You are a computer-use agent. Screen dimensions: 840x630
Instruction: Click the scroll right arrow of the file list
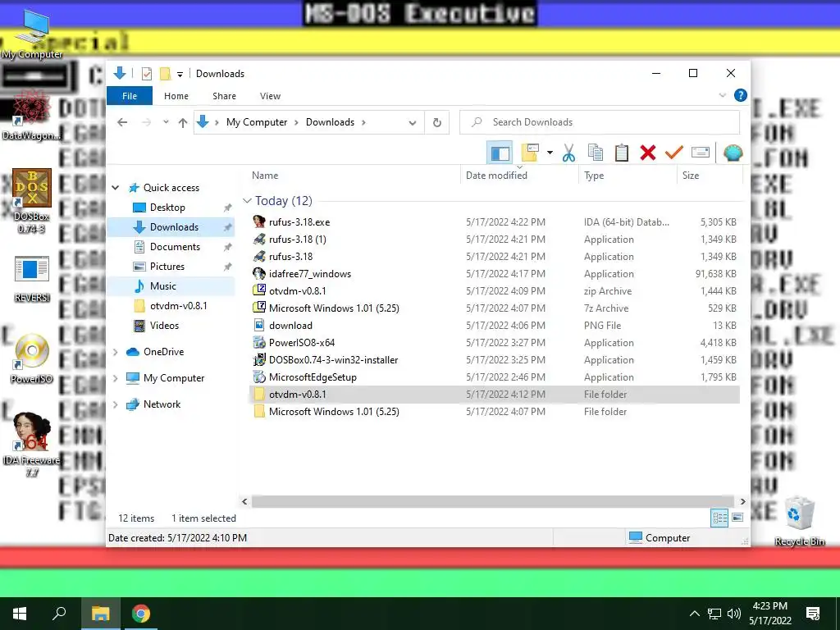point(742,502)
